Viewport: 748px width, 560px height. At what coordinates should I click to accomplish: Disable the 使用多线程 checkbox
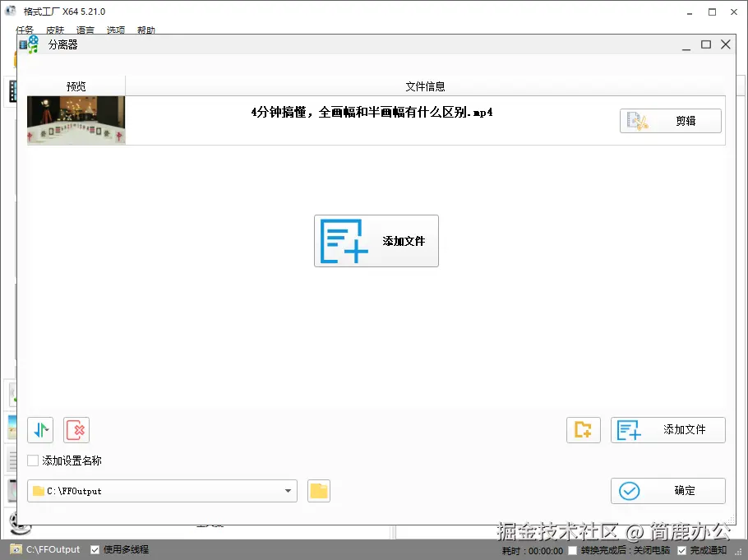click(93, 549)
